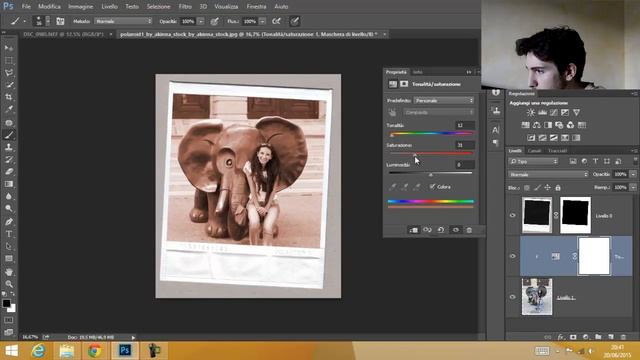Hide the Hue/Saturation adjustment layer
This screenshot has height=360, width=640.
point(513,256)
